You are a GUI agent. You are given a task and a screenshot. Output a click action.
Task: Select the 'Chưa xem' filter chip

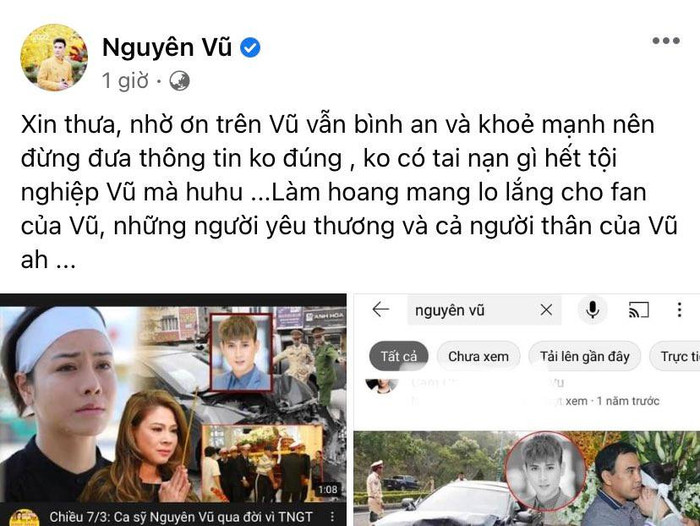pyautogui.click(x=478, y=356)
